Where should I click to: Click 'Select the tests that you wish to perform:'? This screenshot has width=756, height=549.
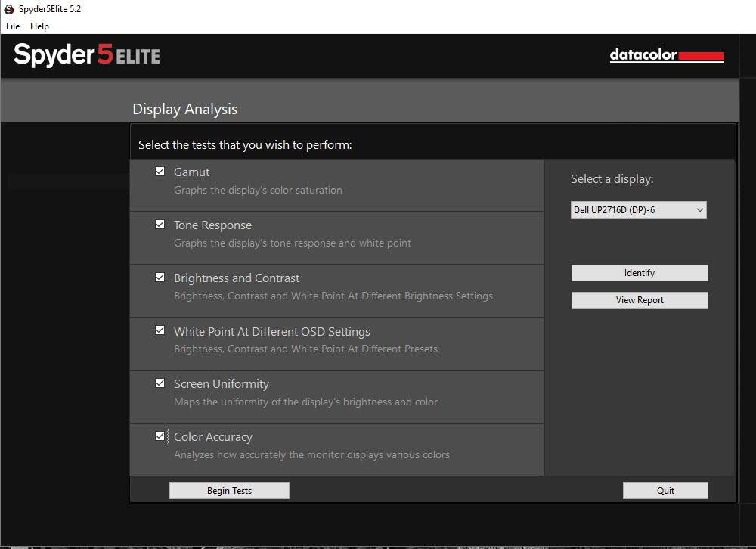pyautogui.click(x=245, y=145)
